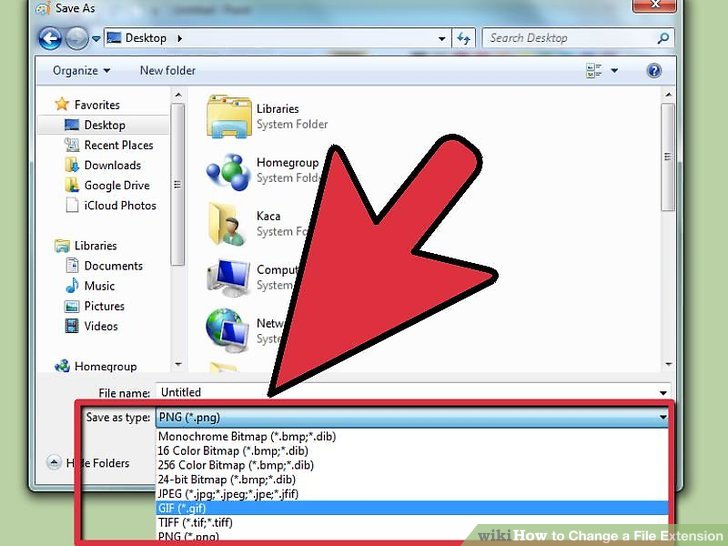Click the Downloads folder icon in sidebar

[72, 165]
